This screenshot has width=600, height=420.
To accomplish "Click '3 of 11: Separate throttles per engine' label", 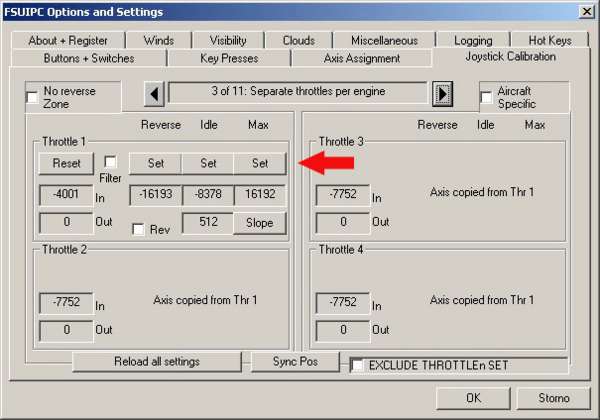I will click(298, 92).
